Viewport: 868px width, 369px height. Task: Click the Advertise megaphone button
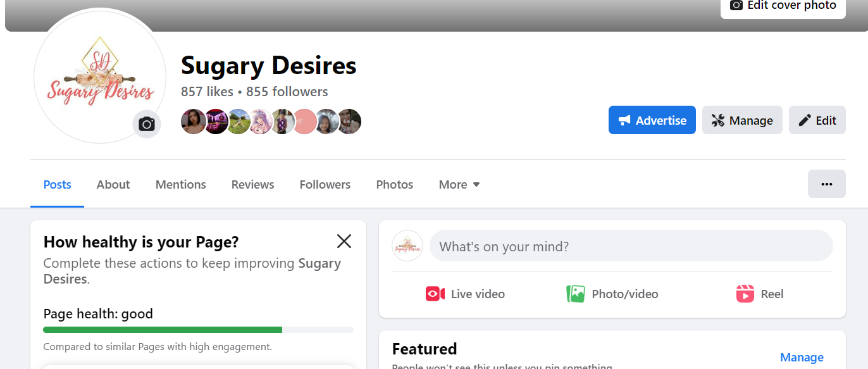tap(652, 120)
